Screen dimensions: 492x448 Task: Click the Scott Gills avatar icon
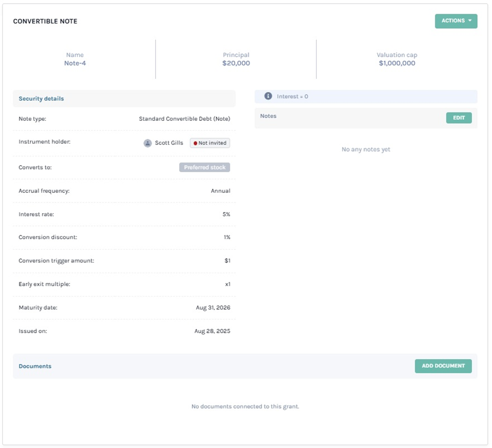[148, 143]
